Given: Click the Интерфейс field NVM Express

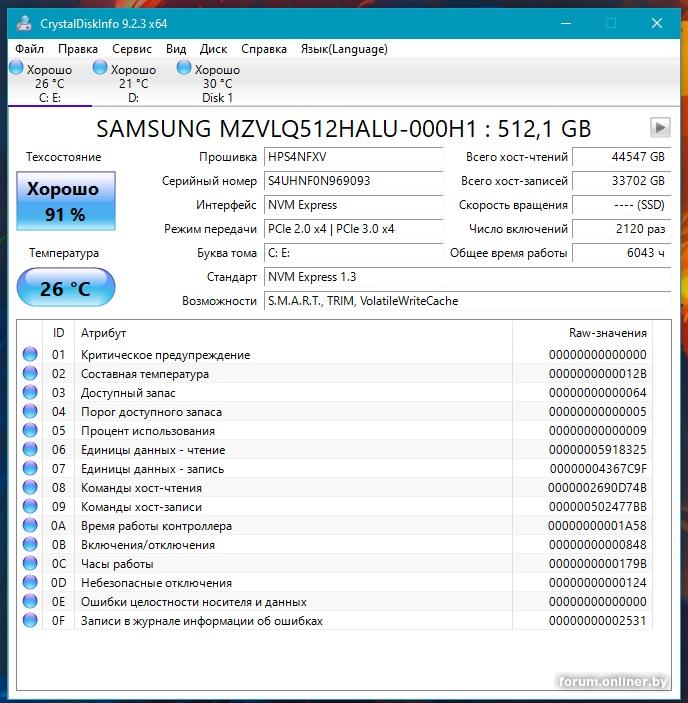Looking at the screenshot, I should [354, 205].
